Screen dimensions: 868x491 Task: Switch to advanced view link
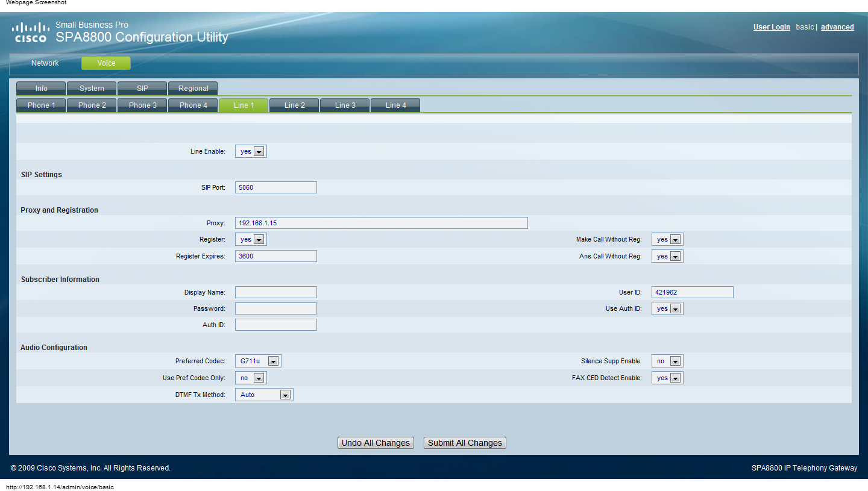[x=837, y=27]
